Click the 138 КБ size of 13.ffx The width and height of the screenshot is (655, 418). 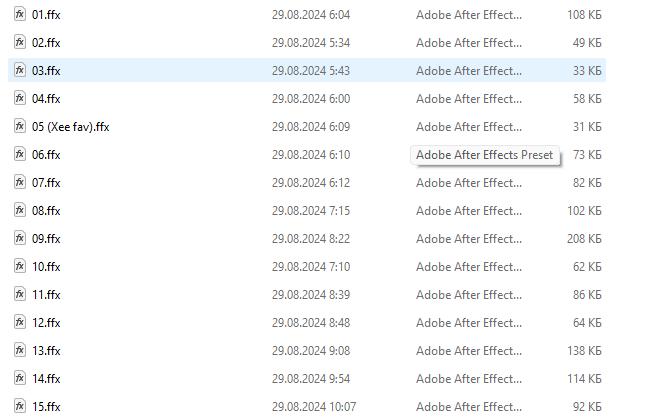(x=584, y=350)
